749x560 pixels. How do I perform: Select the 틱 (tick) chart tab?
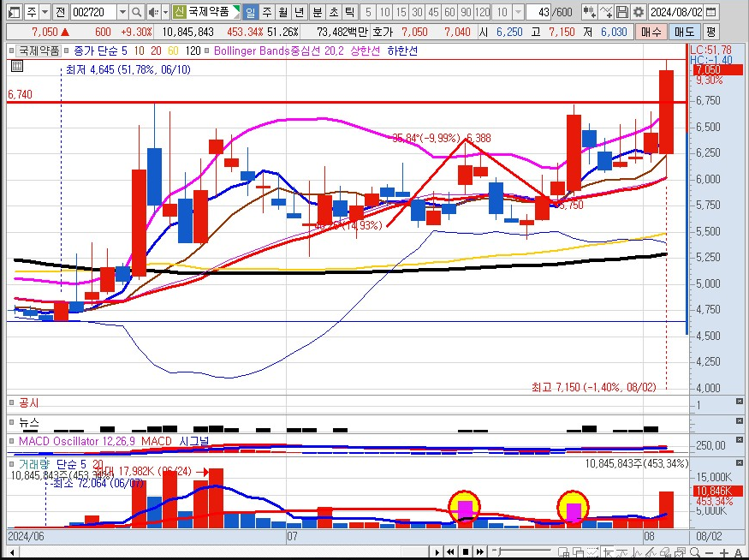(x=348, y=12)
